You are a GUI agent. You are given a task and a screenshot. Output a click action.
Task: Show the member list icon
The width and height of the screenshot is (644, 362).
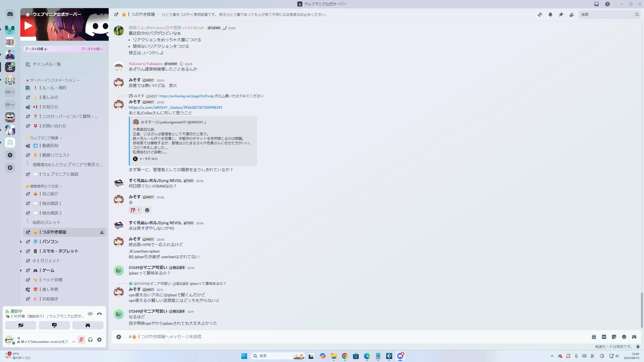572,15
